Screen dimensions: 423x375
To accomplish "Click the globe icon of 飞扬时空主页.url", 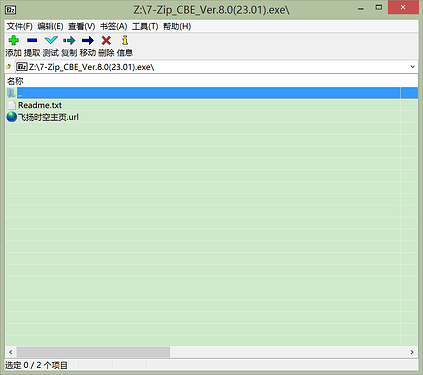I will click(x=12, y=117).
